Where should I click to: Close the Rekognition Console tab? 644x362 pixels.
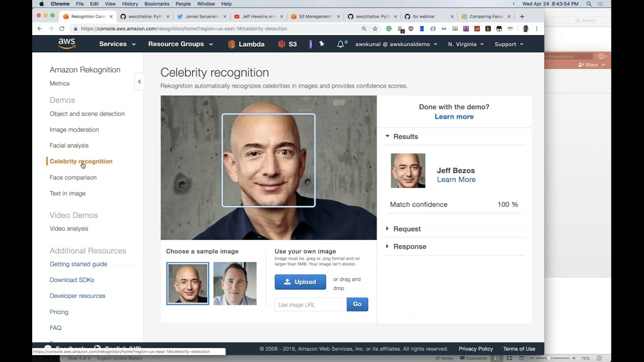[112, 17]
